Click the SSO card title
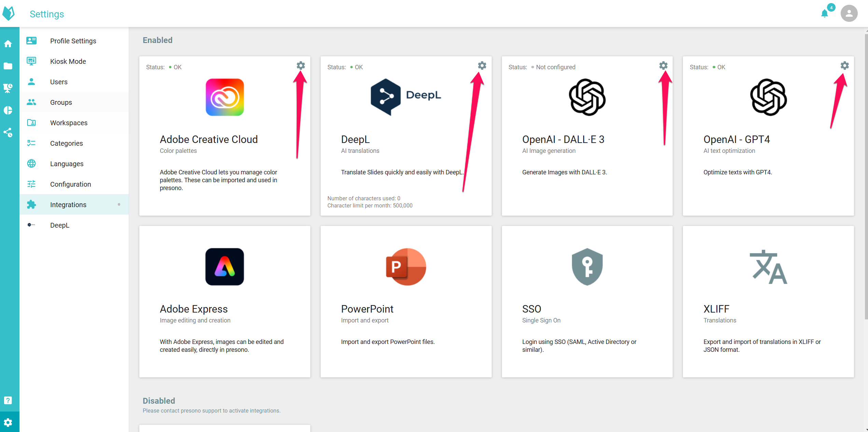 [532, 309]
